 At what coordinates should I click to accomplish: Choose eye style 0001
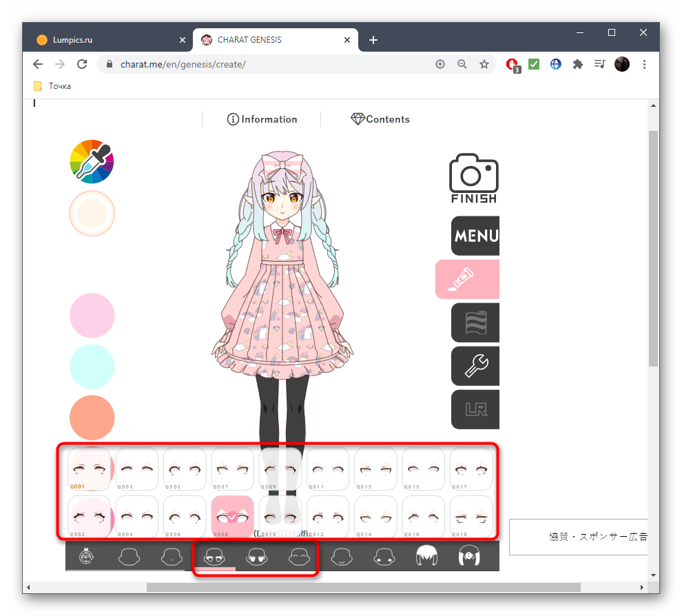[90, 469]
